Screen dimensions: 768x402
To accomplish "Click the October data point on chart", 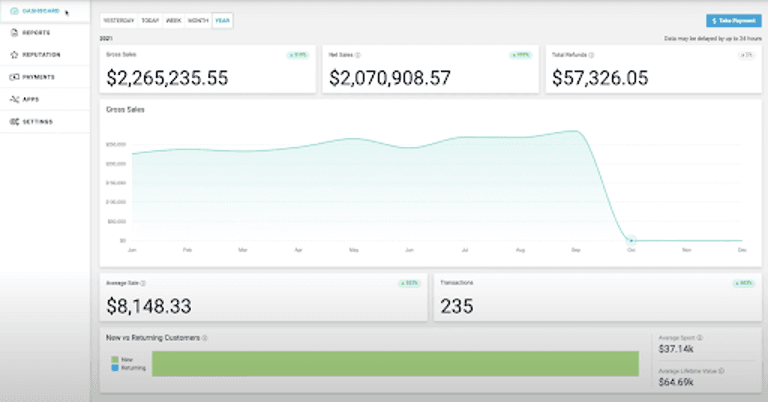I will [630, 240].
